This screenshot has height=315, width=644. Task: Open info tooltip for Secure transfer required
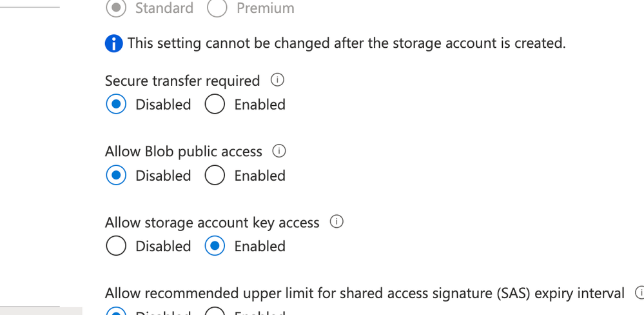click(x=278, y=81)
